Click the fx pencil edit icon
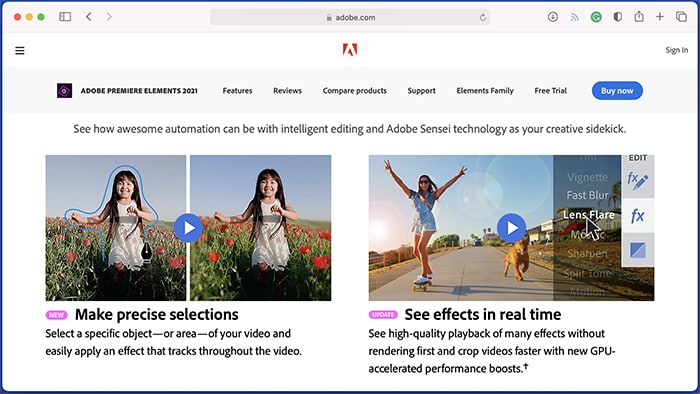 638,181
